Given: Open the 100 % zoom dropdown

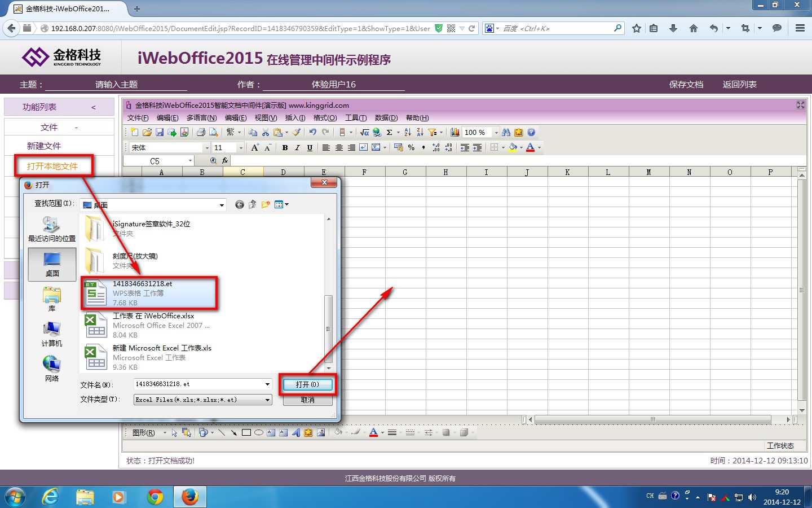Looking at the screenshot, I should [496, 133].
